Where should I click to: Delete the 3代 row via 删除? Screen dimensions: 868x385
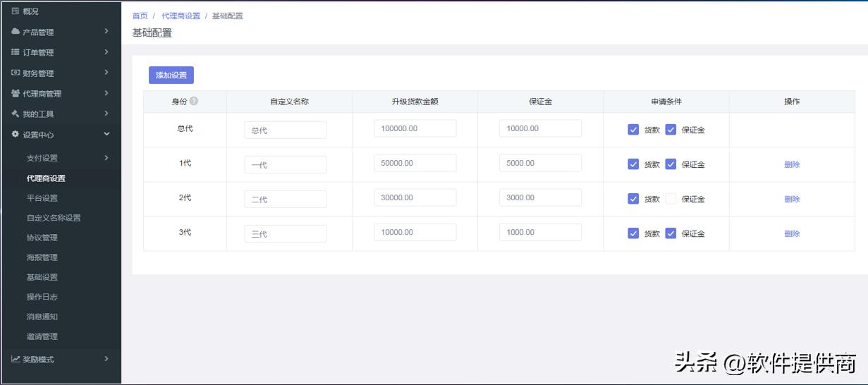click(x=792, y=233)
